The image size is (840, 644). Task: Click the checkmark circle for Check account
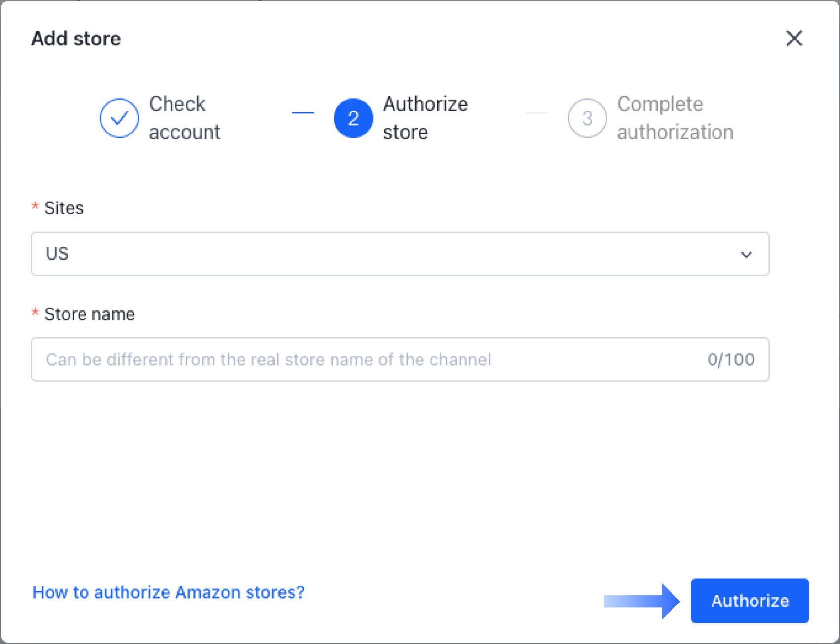pyautogui.click(x=119, y=118)
